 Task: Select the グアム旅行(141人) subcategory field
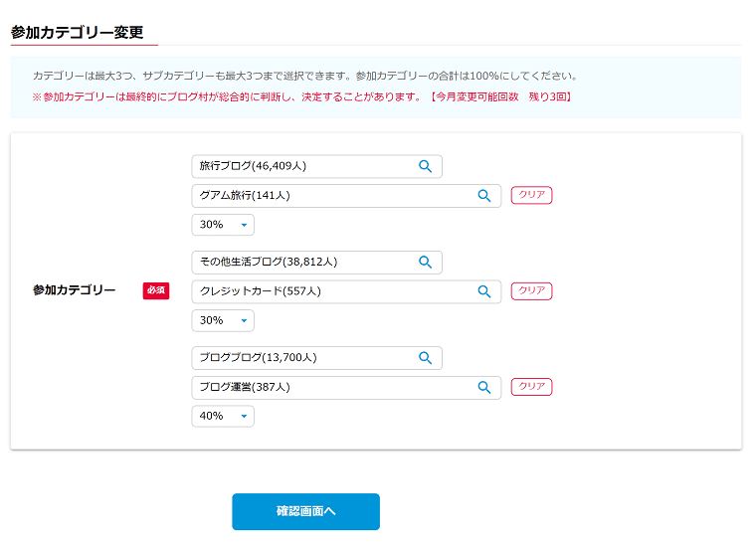tap(346, 196)
